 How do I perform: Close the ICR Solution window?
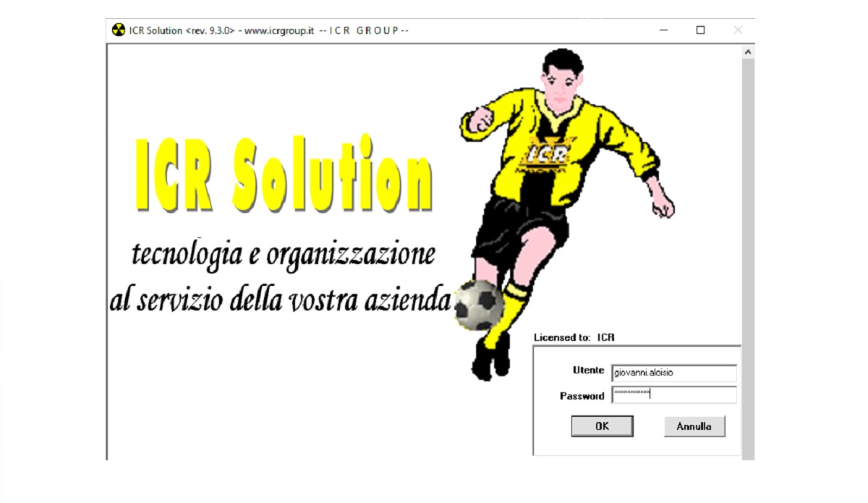737,30
